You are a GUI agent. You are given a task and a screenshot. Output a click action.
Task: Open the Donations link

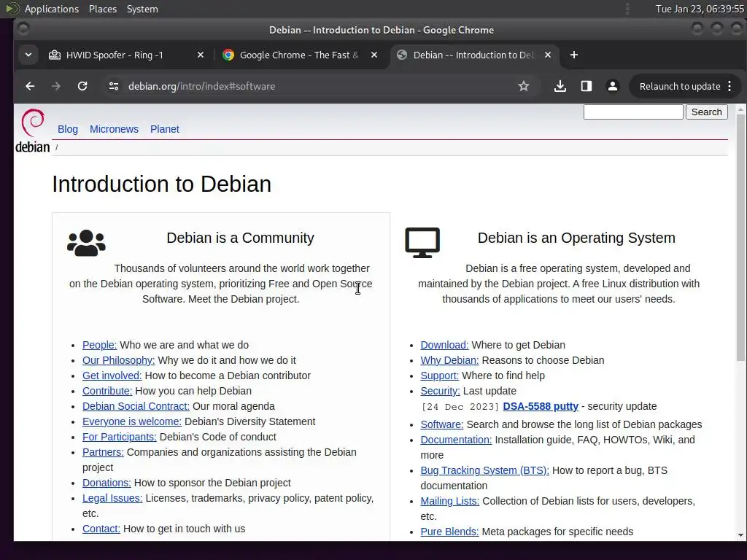tap(107, 483)
